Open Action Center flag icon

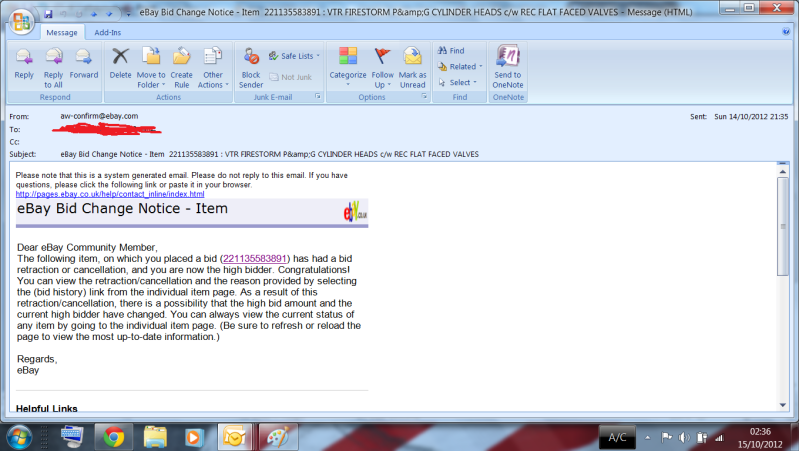click(x=666, y=437)
